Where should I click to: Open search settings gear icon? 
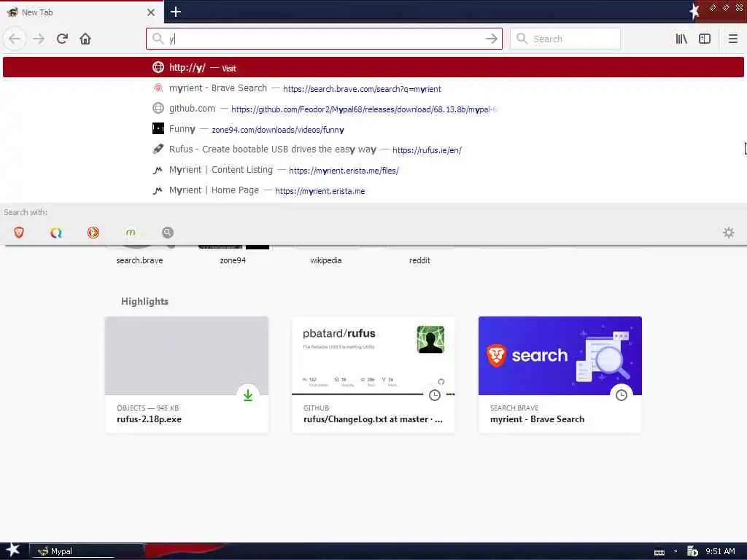(729, 233)
